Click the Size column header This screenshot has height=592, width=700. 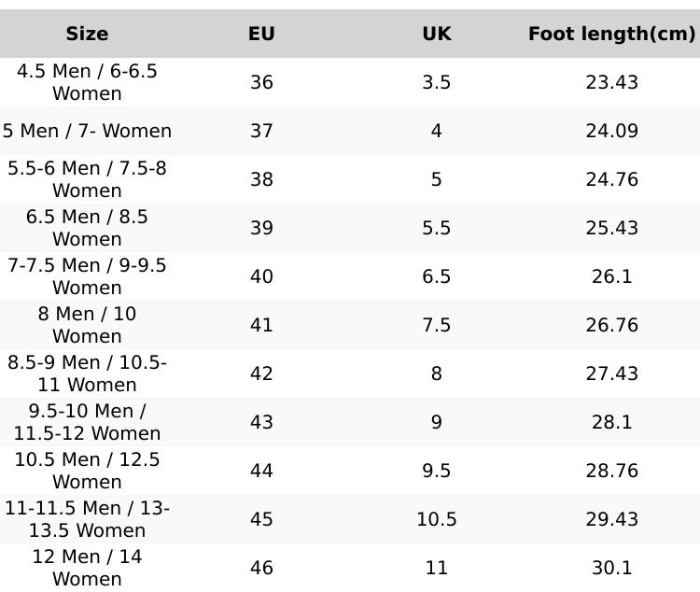[x=87, y=35]
